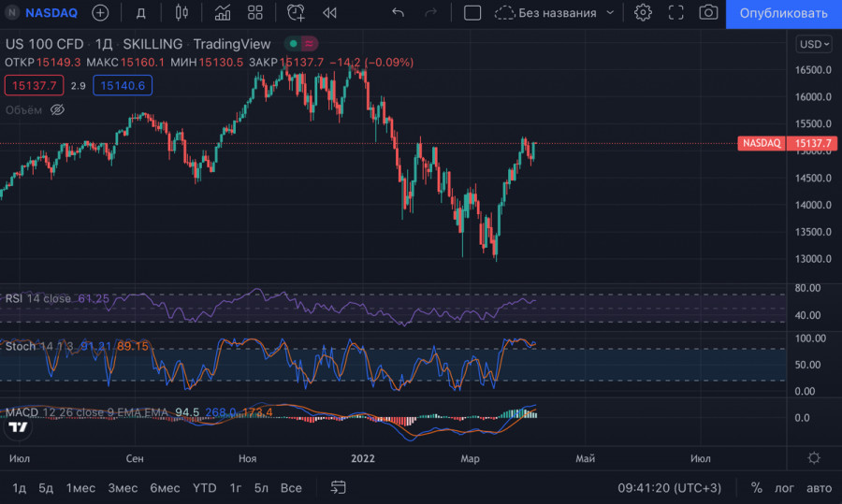Create a price alert
The height and width of the screenshot is (504, 842).
(296, 12)
